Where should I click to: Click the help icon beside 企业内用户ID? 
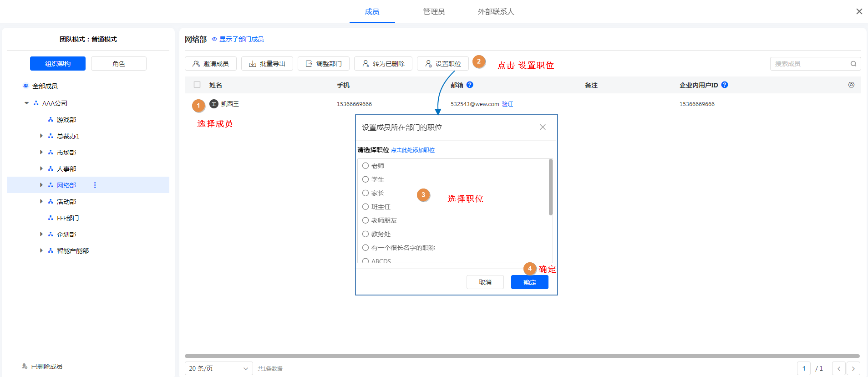point(725,85)
